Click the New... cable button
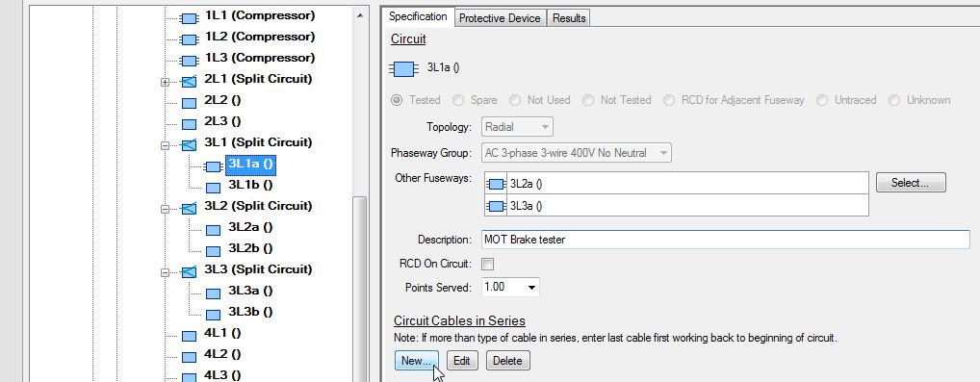The width and height of the screenshot is (980, 382). point(416,361)
